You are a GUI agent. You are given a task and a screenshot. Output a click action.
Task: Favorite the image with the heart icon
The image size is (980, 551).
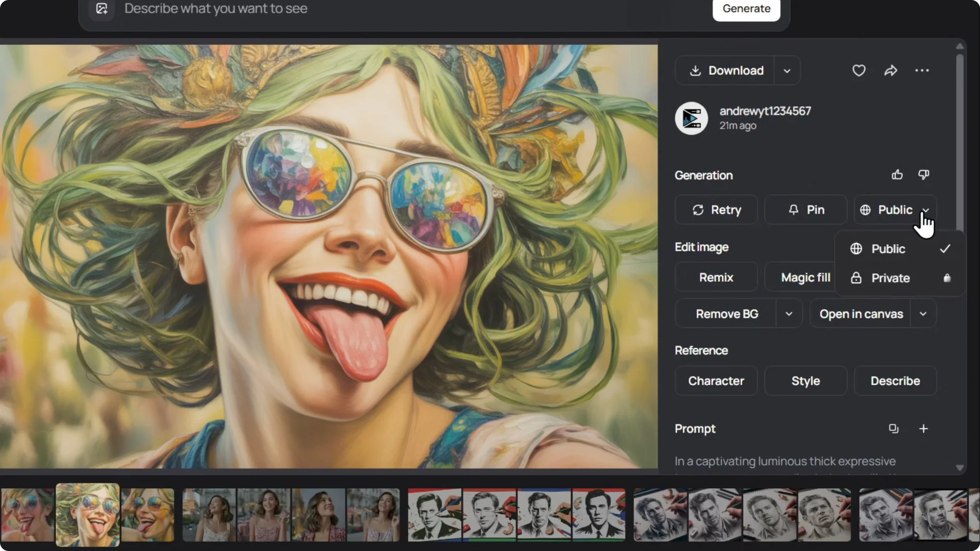point(859,70)
